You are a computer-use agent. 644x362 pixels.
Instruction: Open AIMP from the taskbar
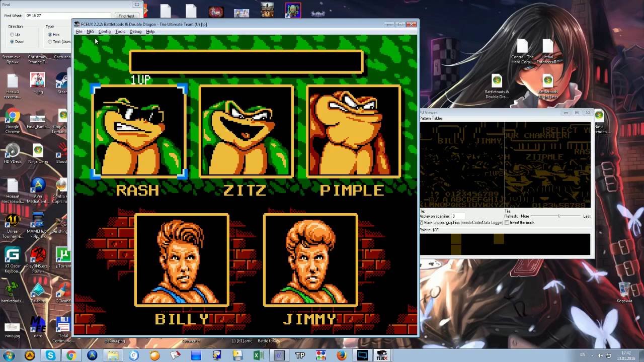click(x=30, y=355)
